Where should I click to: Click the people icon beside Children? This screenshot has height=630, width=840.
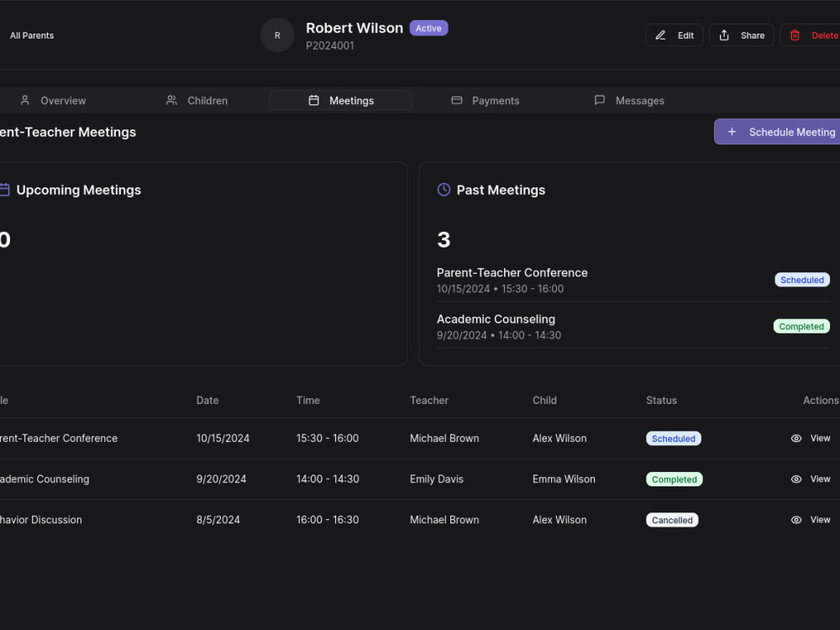click(171, 100)
